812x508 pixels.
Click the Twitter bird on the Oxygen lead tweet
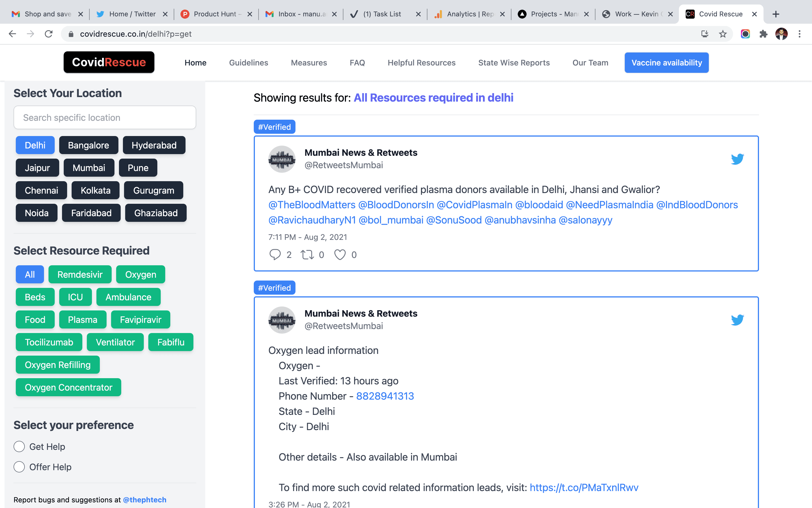[x=737, y=320]
